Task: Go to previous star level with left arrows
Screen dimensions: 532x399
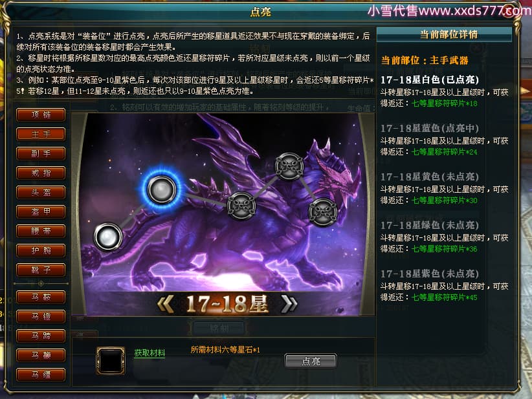Action: (166, 303)
